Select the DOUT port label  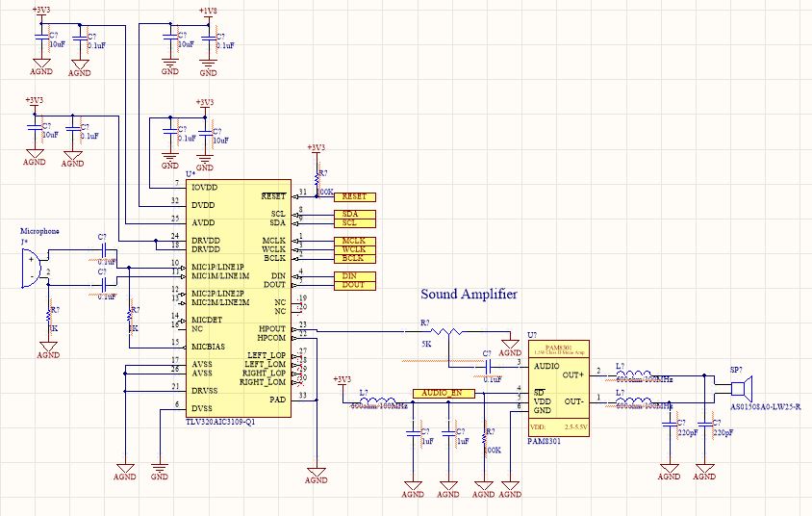[355, 285]
